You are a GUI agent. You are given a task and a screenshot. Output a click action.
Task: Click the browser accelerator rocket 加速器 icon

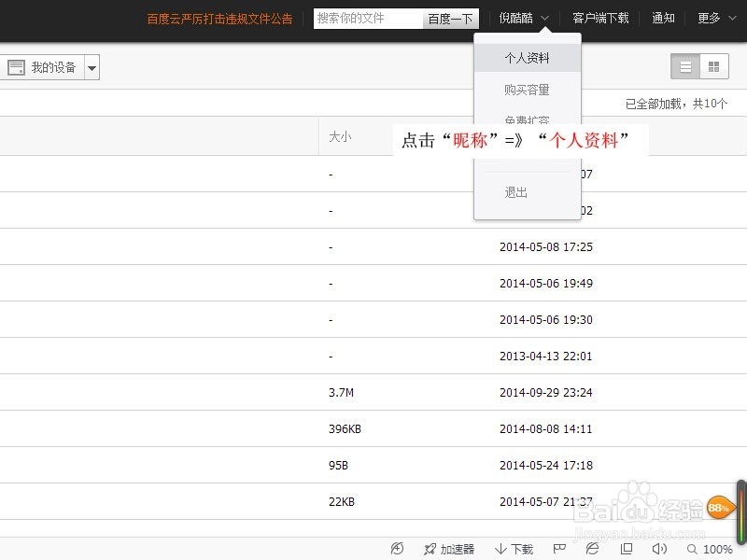[x=449, y=549]
